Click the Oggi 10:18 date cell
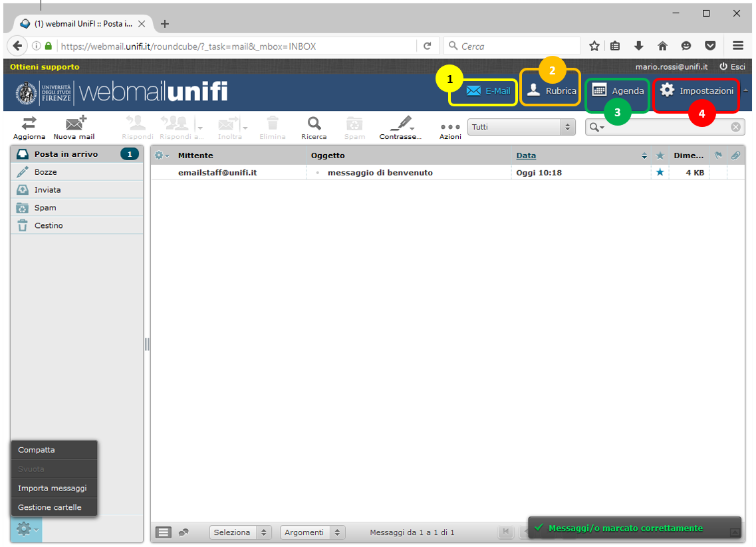 [539, 173]
